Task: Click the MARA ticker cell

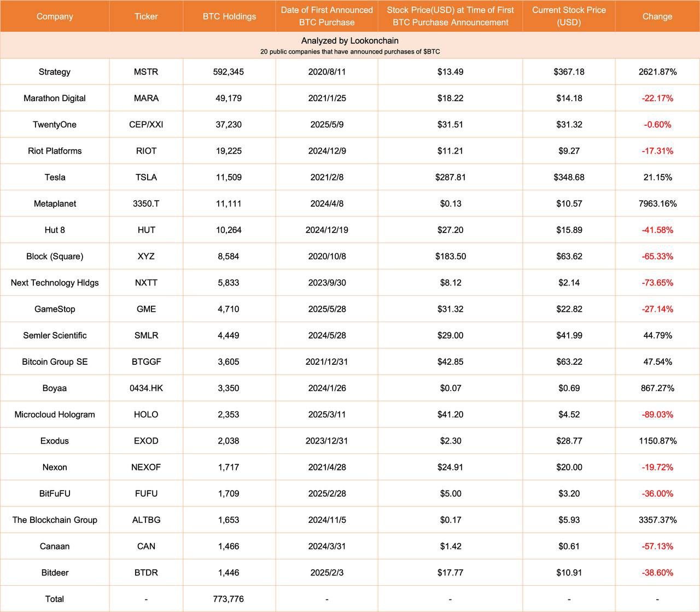Action: pyautogui.click(x=146, y=98)
